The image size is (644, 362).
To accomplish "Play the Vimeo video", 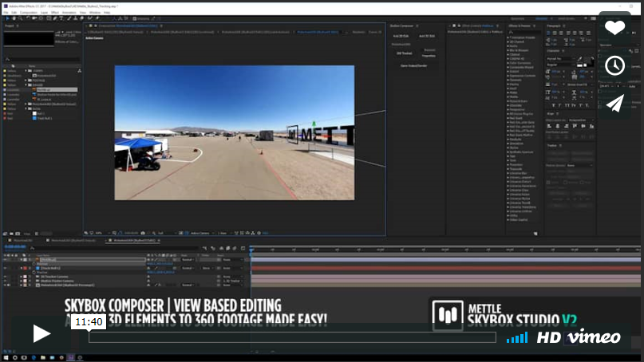I will [41, 333].
